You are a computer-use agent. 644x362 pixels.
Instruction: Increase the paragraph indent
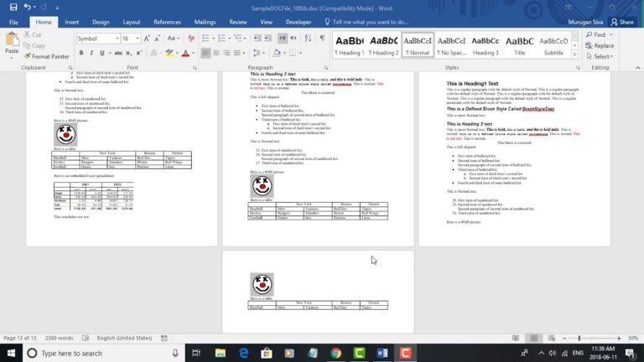click(268, 39)
